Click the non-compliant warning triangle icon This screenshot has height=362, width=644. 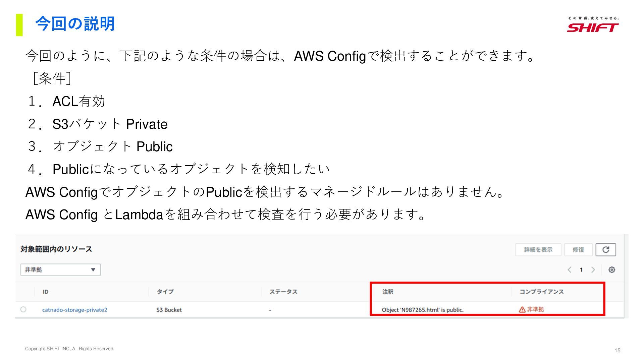(522, 310)
